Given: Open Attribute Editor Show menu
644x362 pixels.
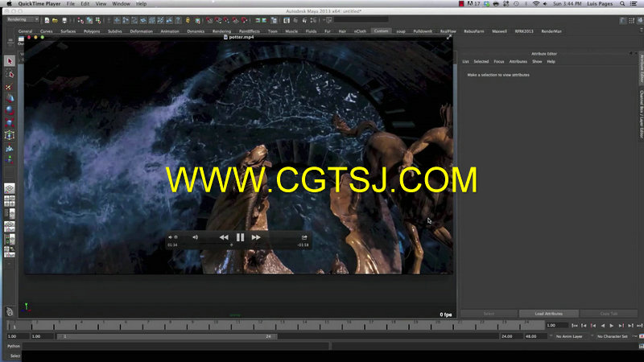Looking at the screenshot, I should click(537, 62).
